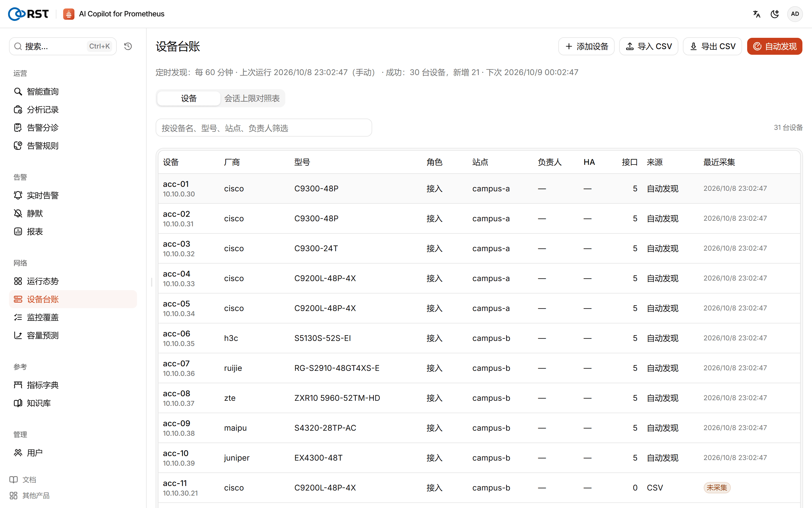Focus the device filter input field

point(264,128)
